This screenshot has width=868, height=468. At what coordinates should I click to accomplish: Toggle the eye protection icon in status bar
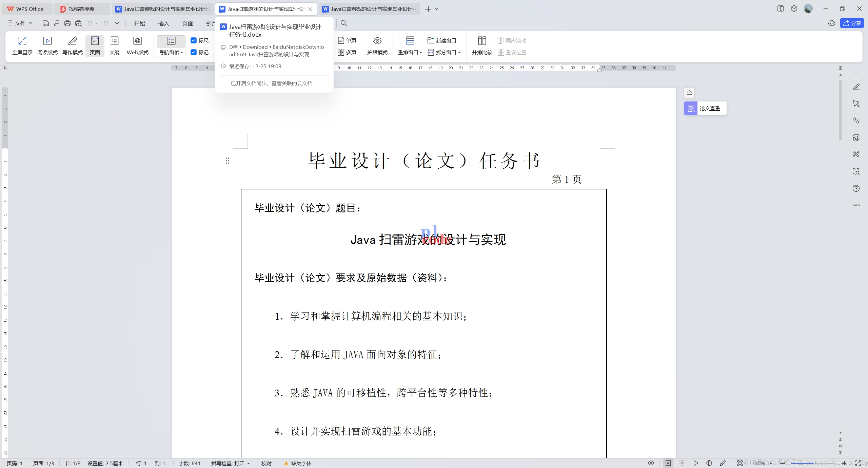(651, 463)
